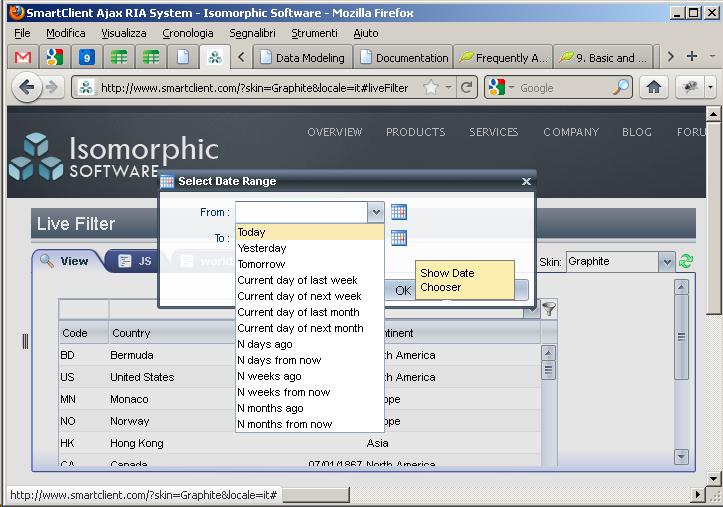The image size is (723, 507).
Task: Choose N weeks ago option
Action: coord(269,376)
